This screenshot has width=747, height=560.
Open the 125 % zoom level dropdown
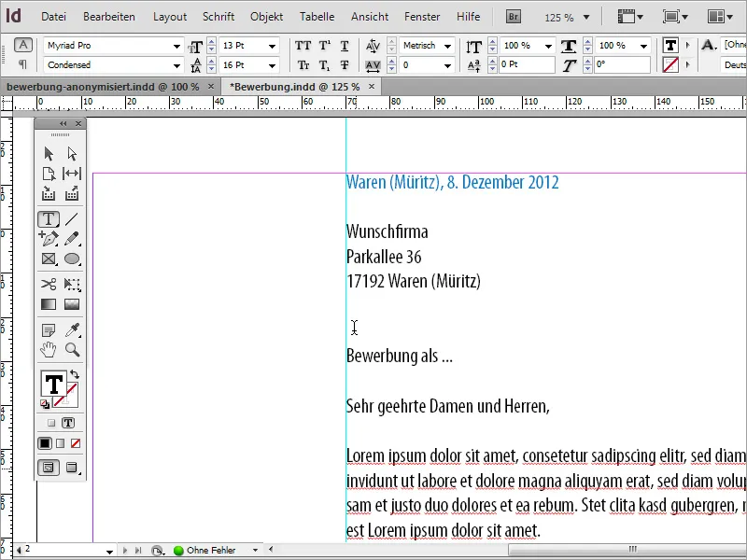(x=586, y=18)
